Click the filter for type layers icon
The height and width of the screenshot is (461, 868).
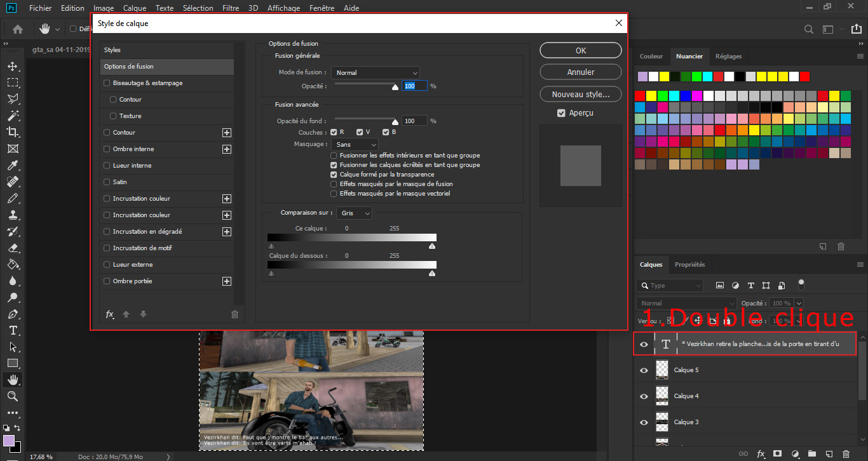(x=750, y=286)
